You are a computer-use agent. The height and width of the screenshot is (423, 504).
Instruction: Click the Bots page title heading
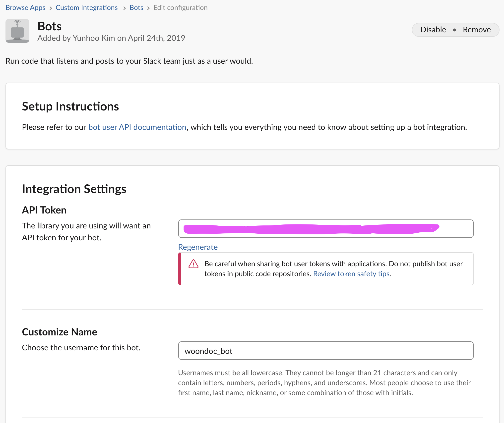pyautogui.click(x=49, y=26)
